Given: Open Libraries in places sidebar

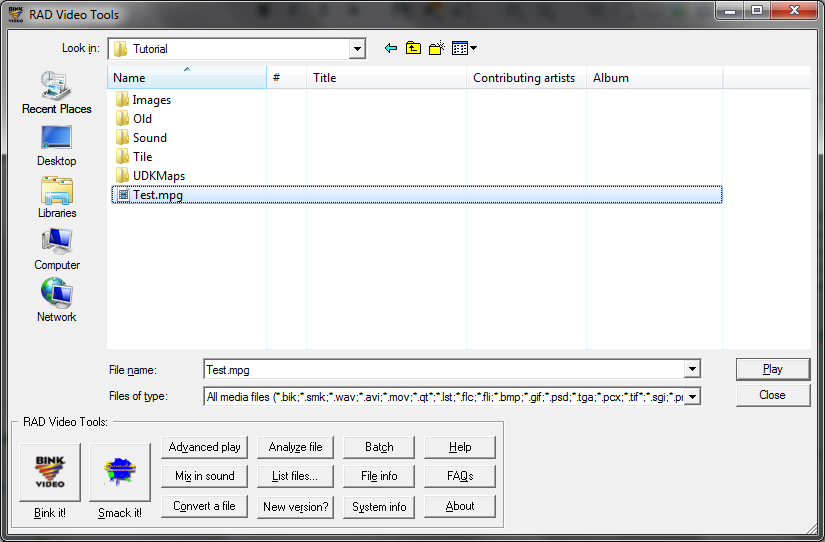Looking at the screenshot, I should click(56, 197).
